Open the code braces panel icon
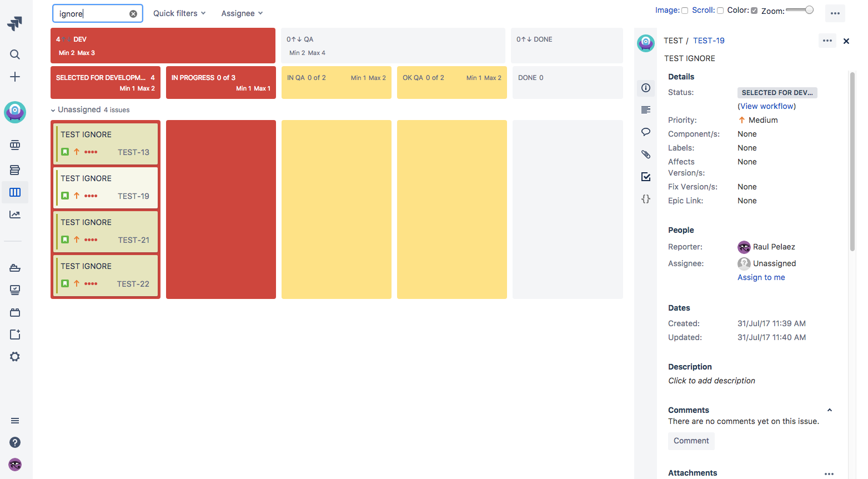 click(x=646, y=199)
